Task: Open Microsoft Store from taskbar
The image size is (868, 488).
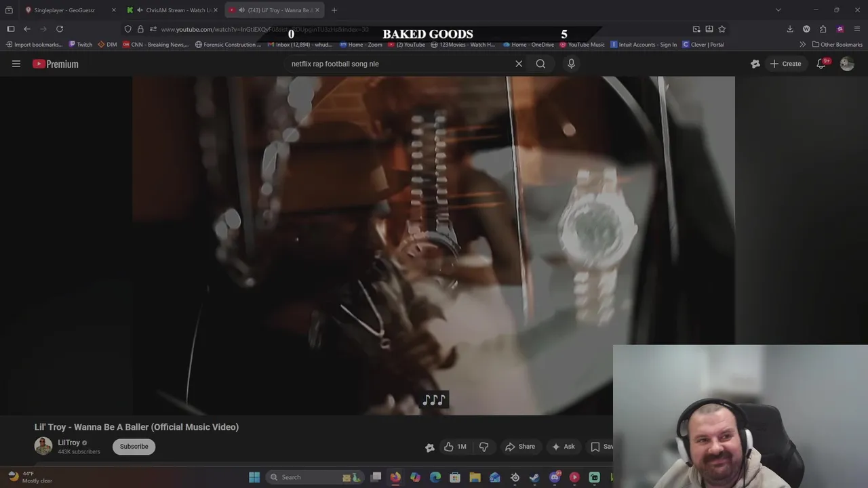Action: [455, 477]
